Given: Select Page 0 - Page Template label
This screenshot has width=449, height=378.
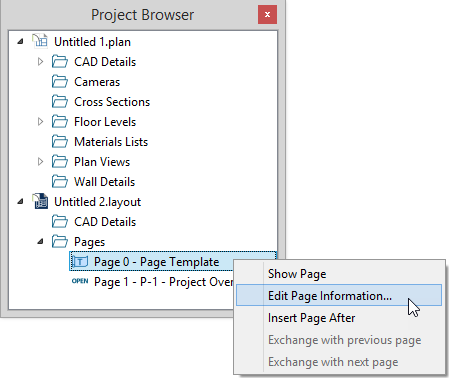Looking at the screenshot, I should [157, 262].
